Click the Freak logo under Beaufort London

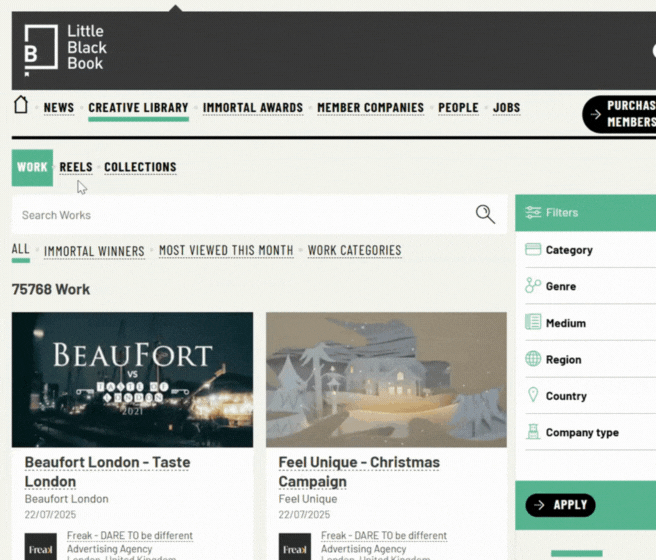tap(41, 547)
